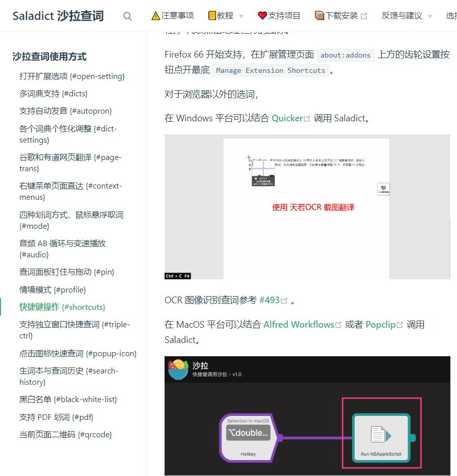Click the package box icon before 下载安装
Image resolution: width=457 pixels, height=476 pixels.
[x=319, y=15]
